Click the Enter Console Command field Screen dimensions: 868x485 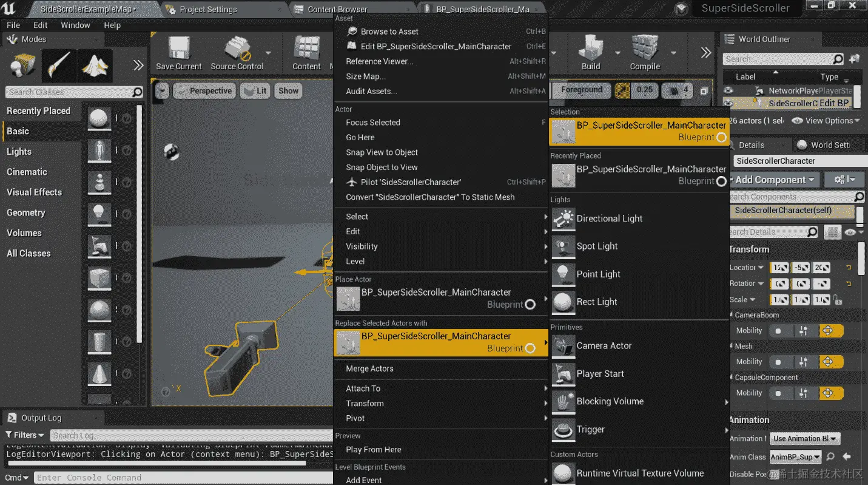[x=183, y=478]
